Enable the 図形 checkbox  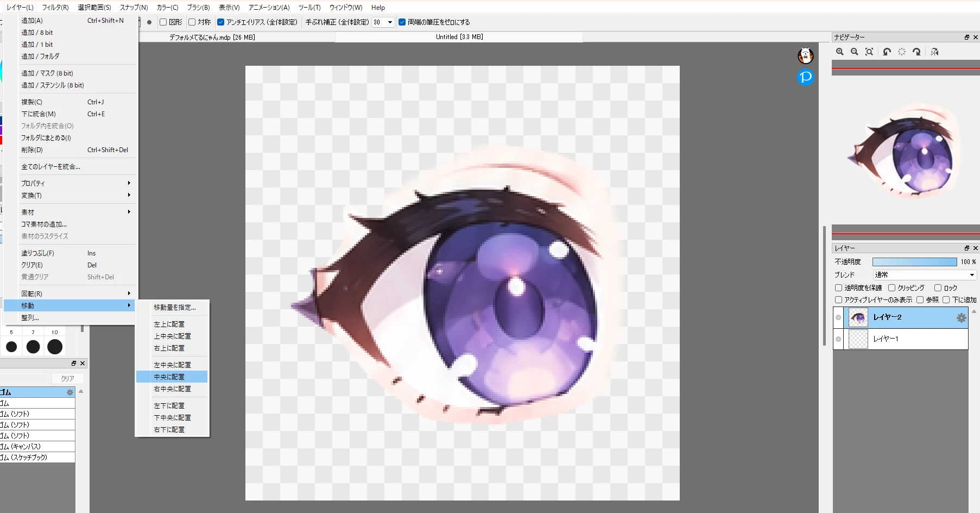[163, 22]
